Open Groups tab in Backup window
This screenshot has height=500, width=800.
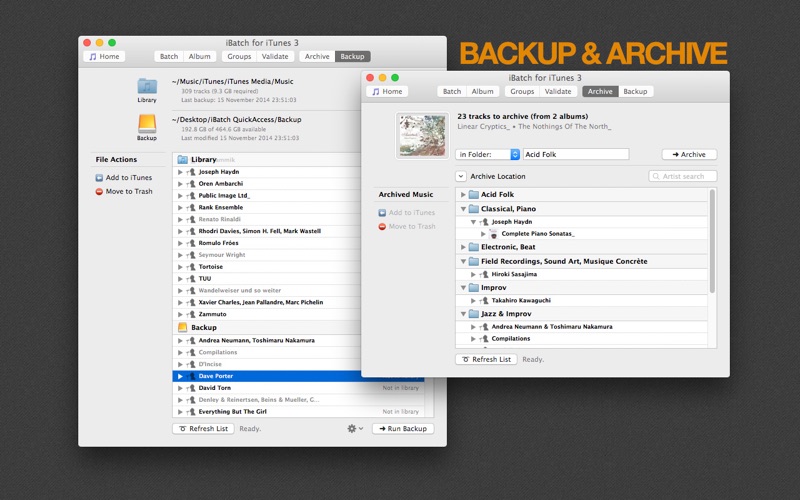coord(239,57)
